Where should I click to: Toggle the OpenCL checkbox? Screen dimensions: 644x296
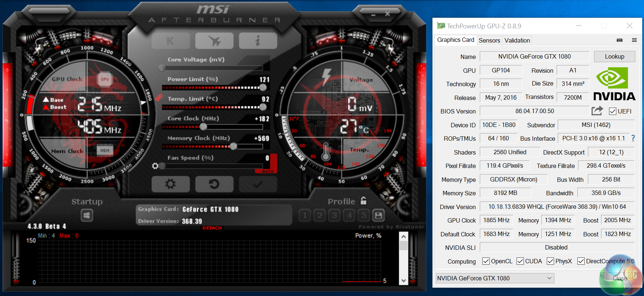(486, 261)
